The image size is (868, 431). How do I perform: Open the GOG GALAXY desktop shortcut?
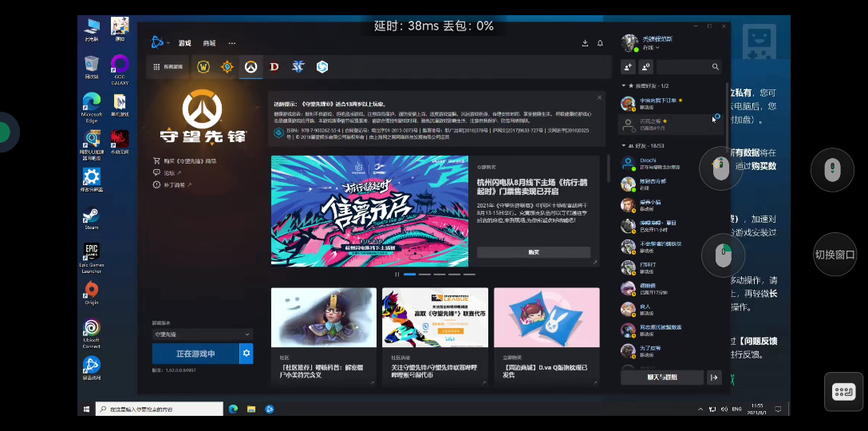(x=120, y=69)
